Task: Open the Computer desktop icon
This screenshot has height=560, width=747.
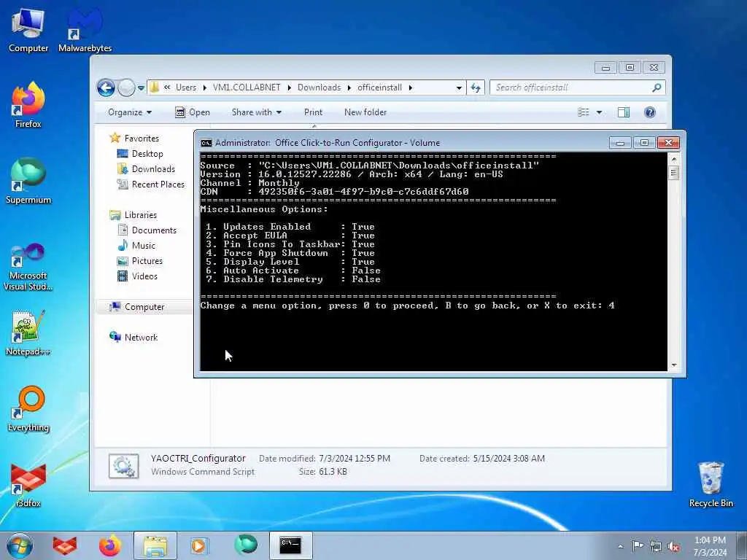Action: click(x=28, y=29)
